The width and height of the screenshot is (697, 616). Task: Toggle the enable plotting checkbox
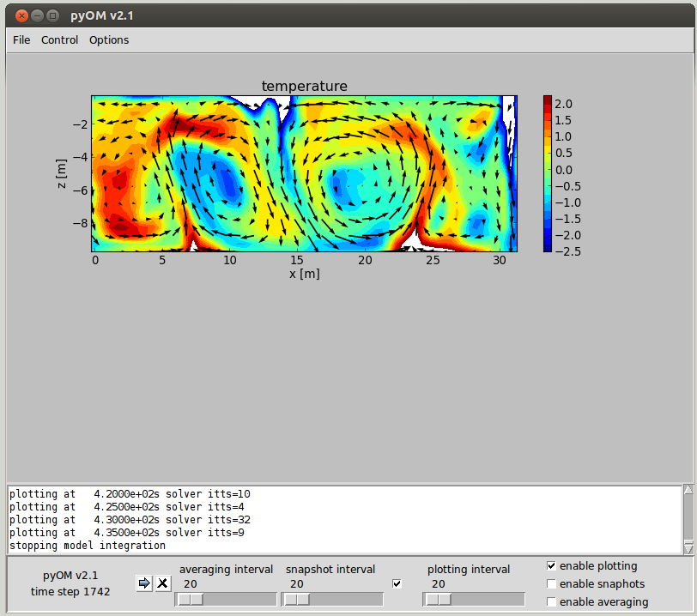click(x=551, y=566)
